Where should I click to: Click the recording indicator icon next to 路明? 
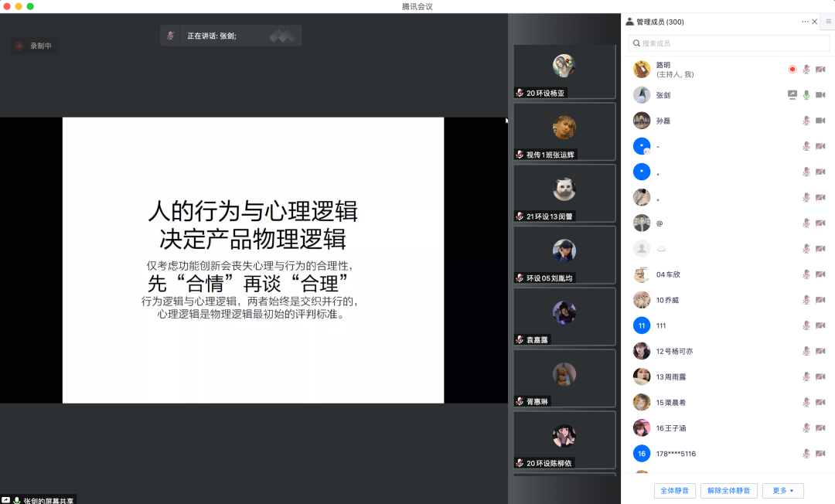coord(792,70)
